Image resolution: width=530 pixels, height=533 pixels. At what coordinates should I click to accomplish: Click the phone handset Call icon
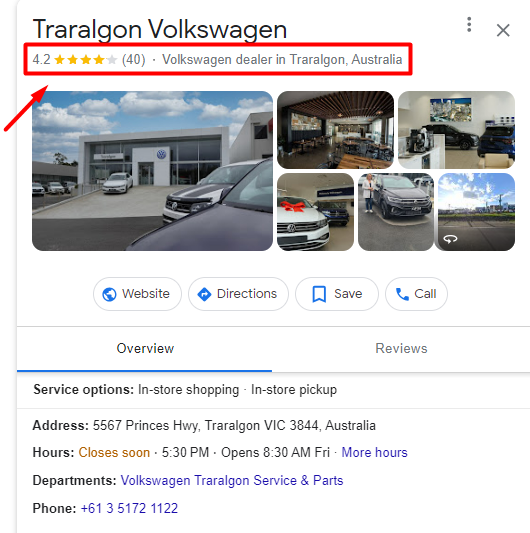[403, 294]
